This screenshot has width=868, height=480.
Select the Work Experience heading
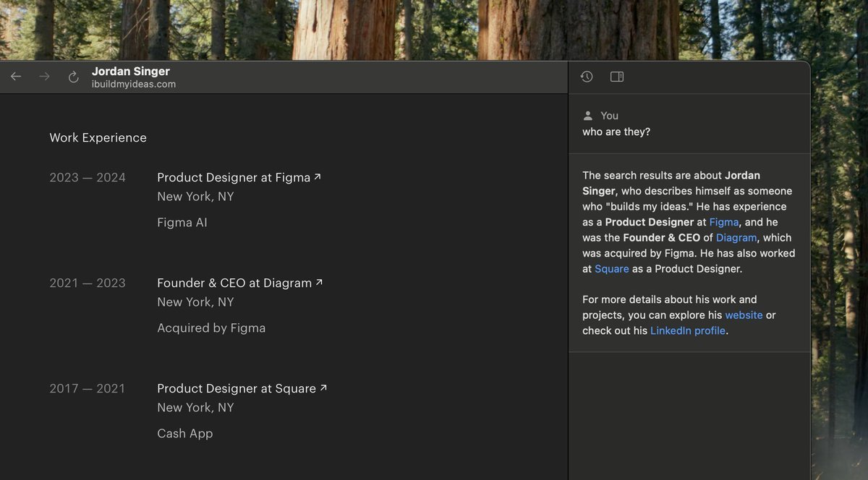click(98, 138)
